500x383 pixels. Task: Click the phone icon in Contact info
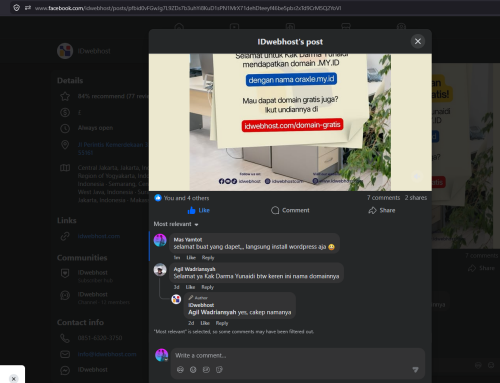(x=65, y=338)
